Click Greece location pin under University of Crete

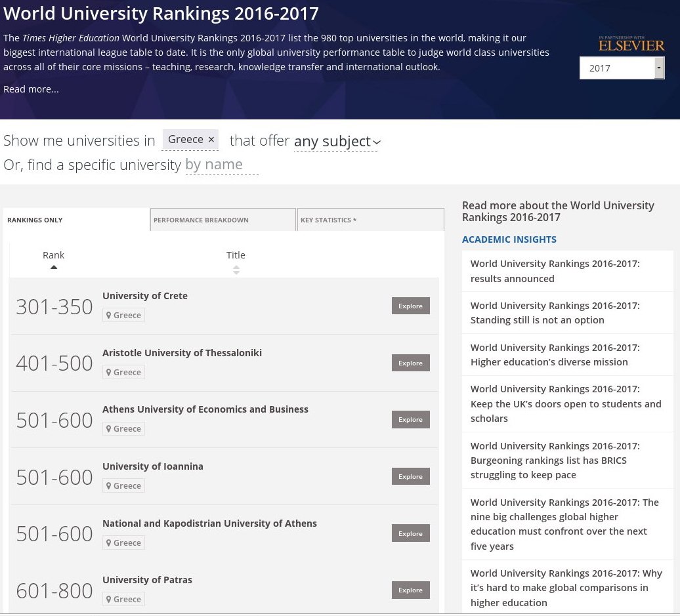point(109,315)
